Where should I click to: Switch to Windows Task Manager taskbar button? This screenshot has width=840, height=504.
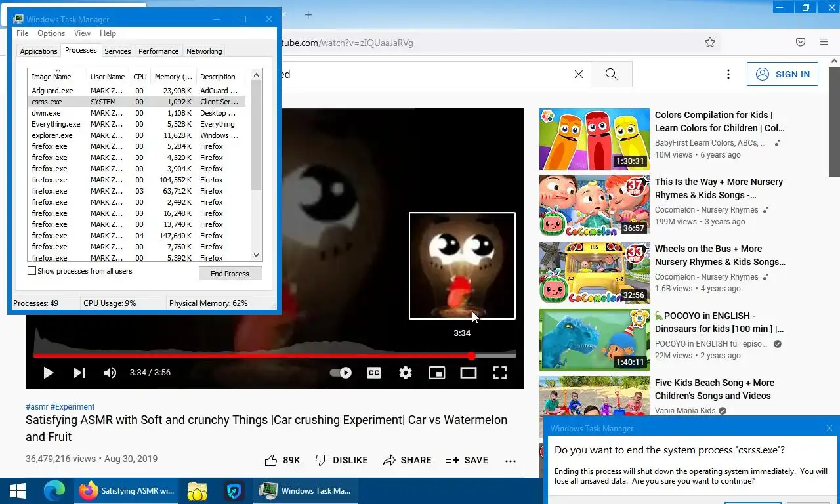306,490
